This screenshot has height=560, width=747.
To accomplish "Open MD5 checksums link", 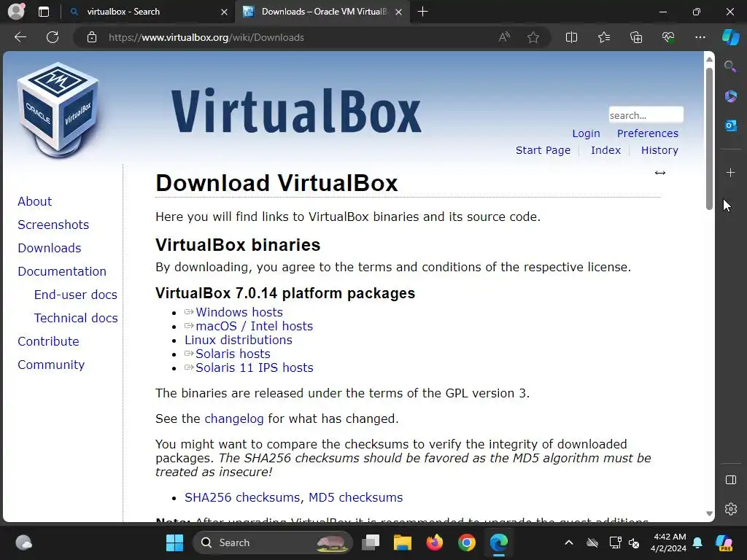I will 355,497.
